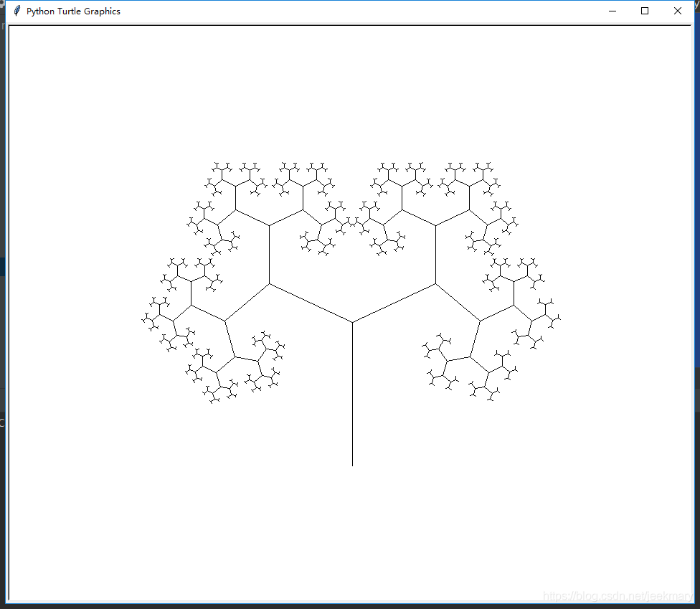Click the Python feather icon in title bar
700x609 pixels.
pos(16,11)
